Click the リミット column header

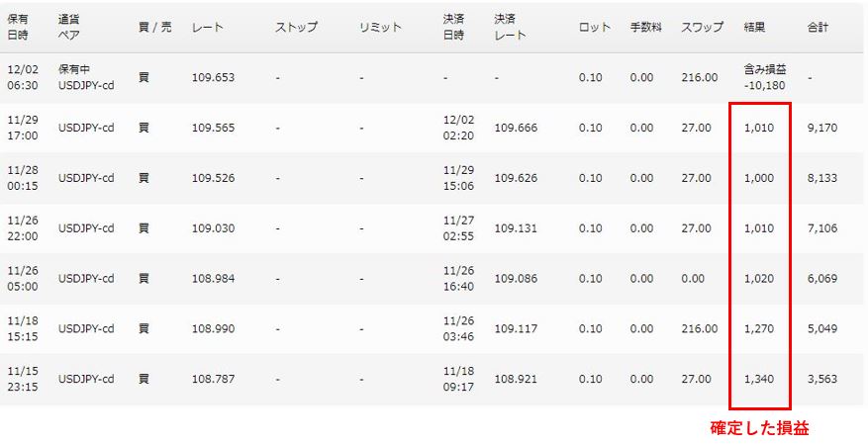pyautogui.click(x=380, y=27)
